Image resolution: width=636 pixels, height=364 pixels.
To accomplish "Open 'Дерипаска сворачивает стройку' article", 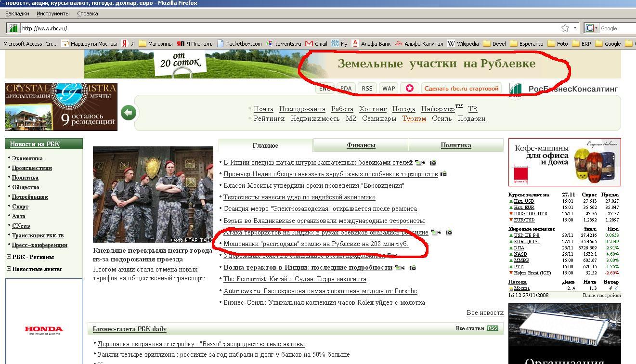I will pyautogui.click(x=201, y=344).
